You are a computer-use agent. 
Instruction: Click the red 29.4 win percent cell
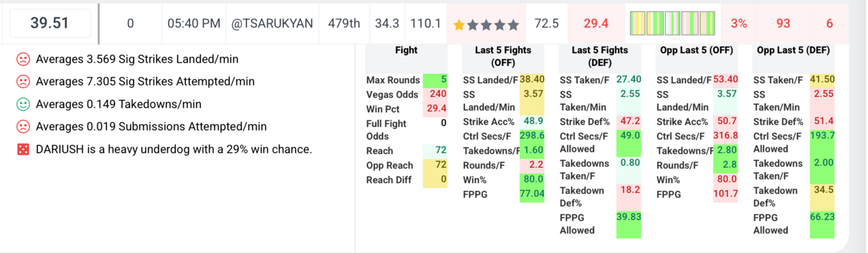[596, 24]
